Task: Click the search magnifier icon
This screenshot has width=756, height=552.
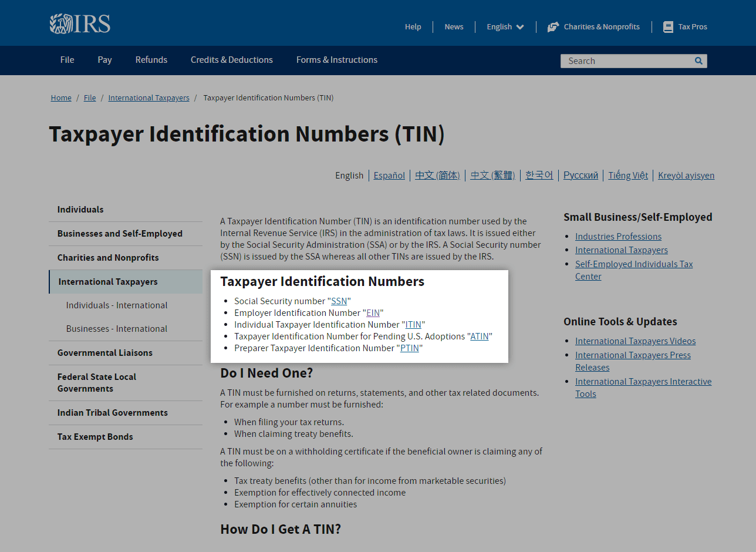Action: 698,60
